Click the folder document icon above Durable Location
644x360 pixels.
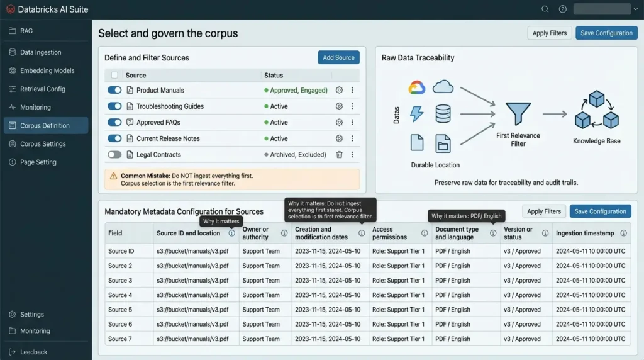(443, 143)
